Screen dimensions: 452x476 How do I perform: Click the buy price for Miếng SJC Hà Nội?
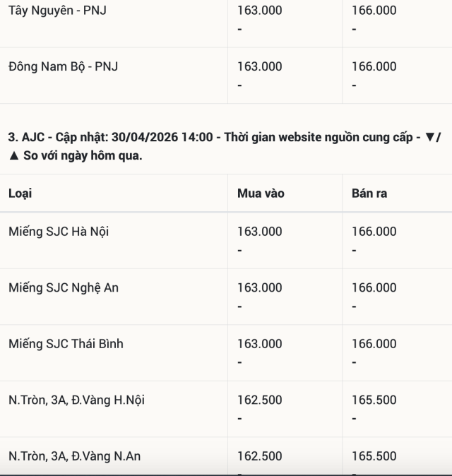click(x=259, y=232)
